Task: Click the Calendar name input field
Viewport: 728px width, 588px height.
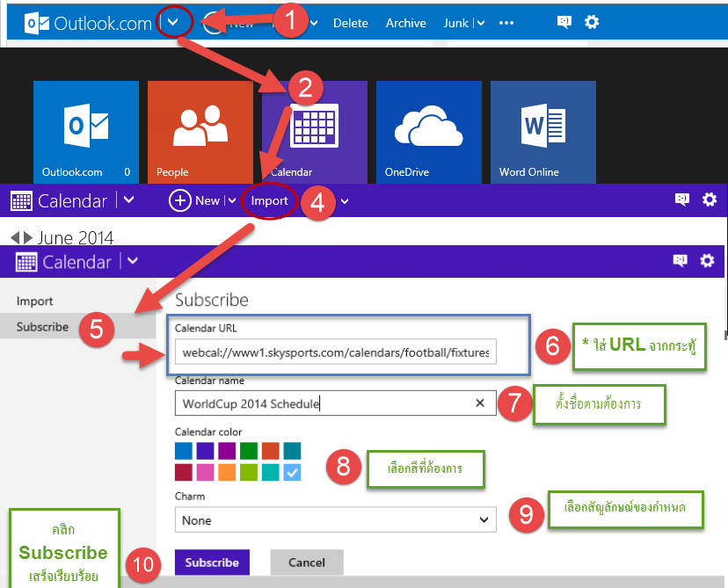Action: 335,403
